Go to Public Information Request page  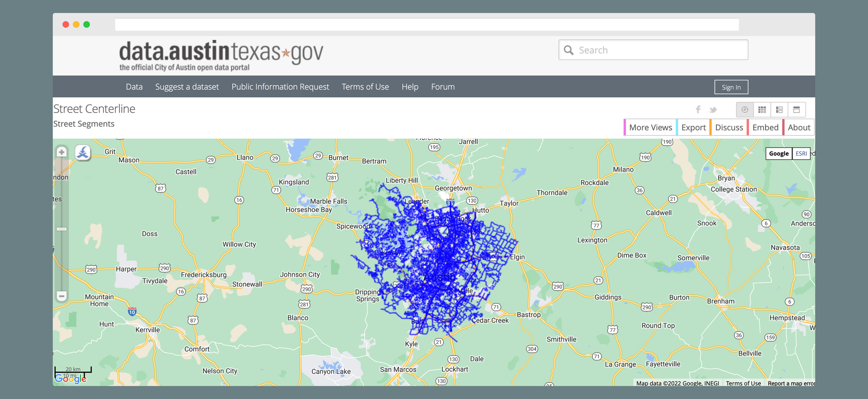point(280,87)
